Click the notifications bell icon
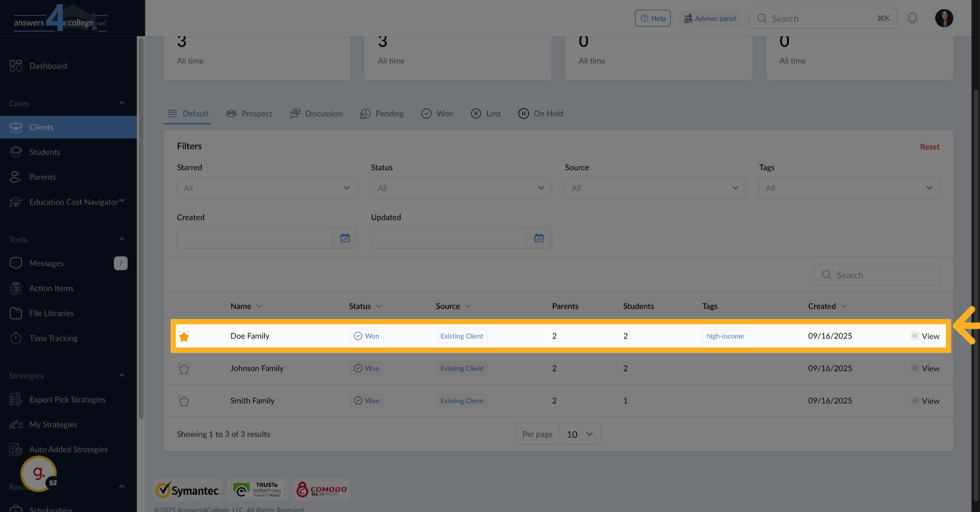The image size is (980, 512). tap(912, 18)
